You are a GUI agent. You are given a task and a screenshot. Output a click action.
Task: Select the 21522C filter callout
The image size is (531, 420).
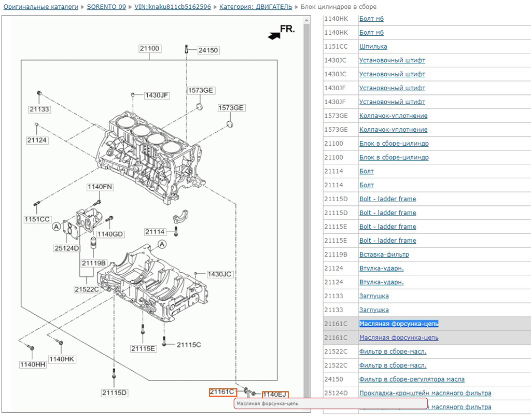point(87,289)
